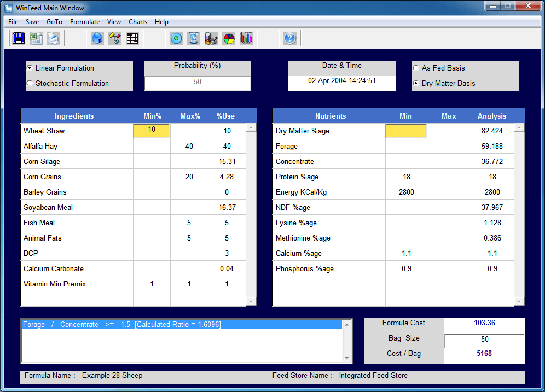Click the Wheat Straw Min% cell showing 10

152,131
